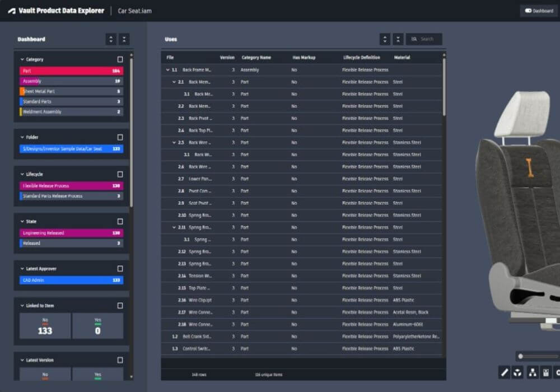Open the properties palette icon under the model
The height and width of the screenshot is (392, 560).
pyautogui.click(x=545, y=372)
